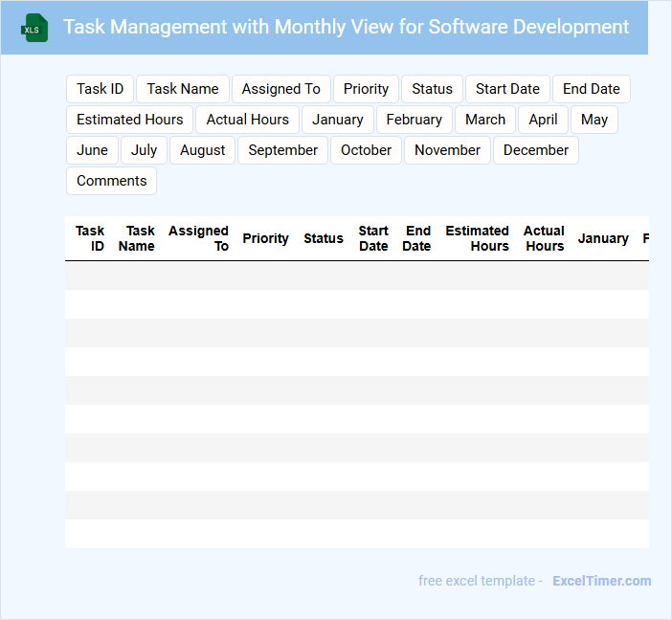Select the February month tag

coord(414,120)
